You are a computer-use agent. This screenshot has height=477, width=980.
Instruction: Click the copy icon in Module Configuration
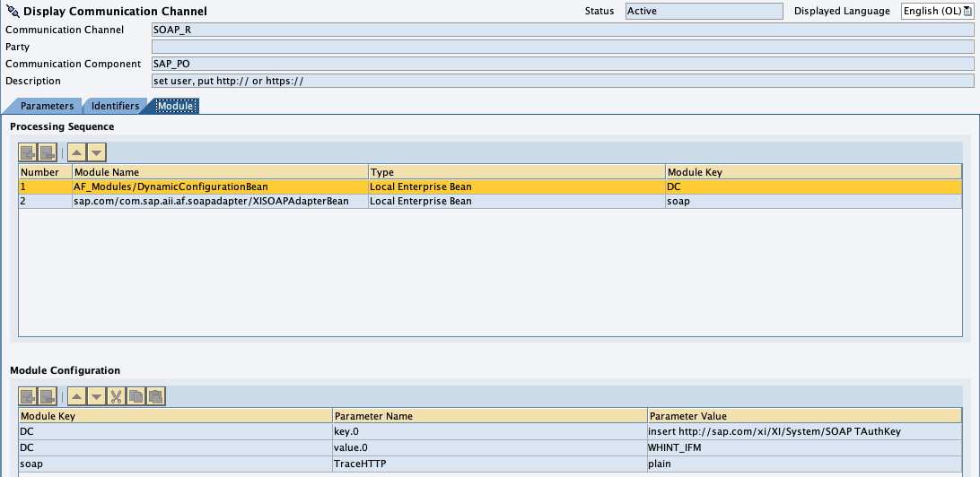coord(136,396)
